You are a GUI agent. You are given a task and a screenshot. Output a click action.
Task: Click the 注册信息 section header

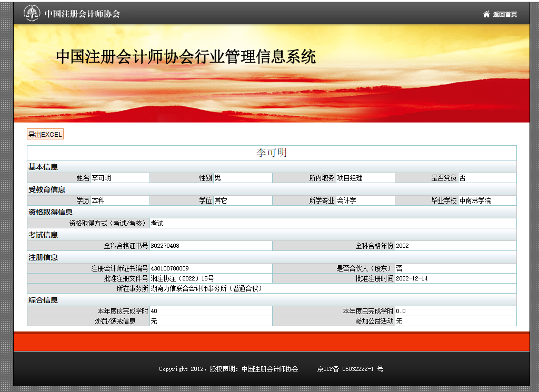pyautogui.click(x=43, y=258)
